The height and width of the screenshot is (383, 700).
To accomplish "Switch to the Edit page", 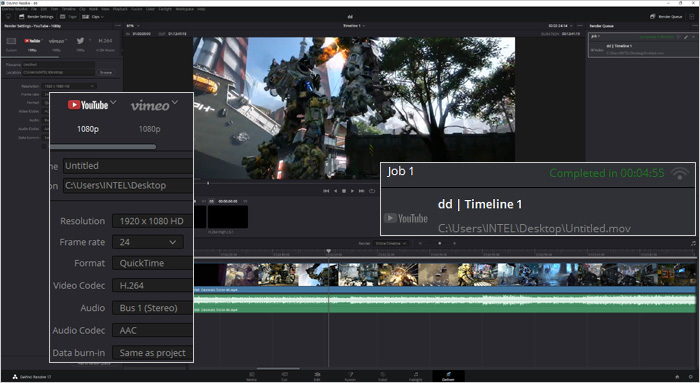I will [317, 376].
